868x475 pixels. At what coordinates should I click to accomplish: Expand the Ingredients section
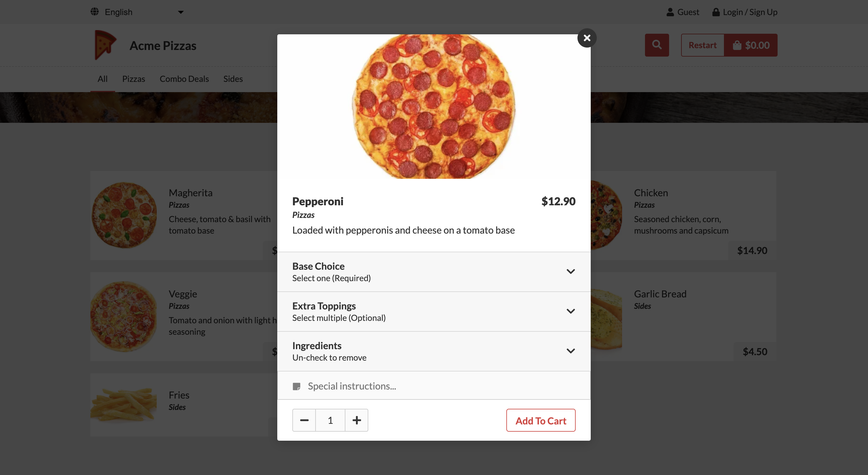pyautogui.click(x=570, y=351)
